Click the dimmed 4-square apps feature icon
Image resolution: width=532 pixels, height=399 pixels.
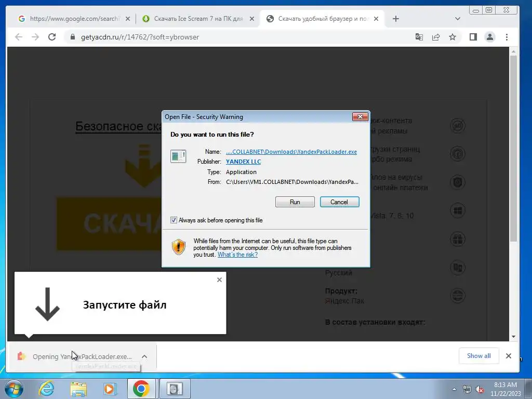click(x=457, y=239)
